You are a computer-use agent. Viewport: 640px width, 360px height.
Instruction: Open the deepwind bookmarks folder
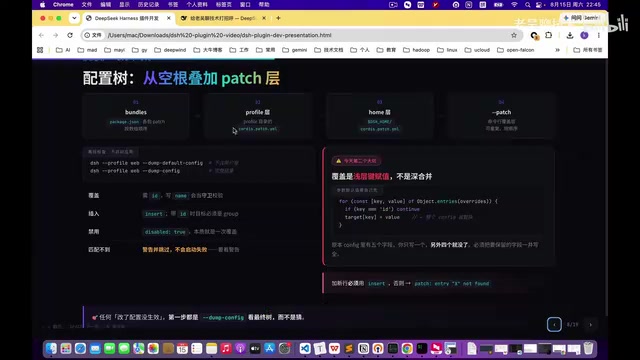(170, 50)
